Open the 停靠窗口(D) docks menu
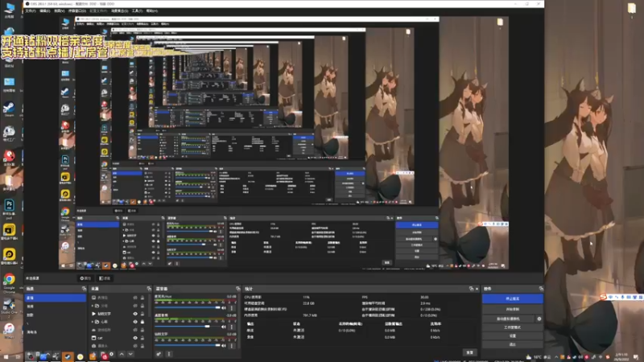644x362 pixels. tap(77, 10)
